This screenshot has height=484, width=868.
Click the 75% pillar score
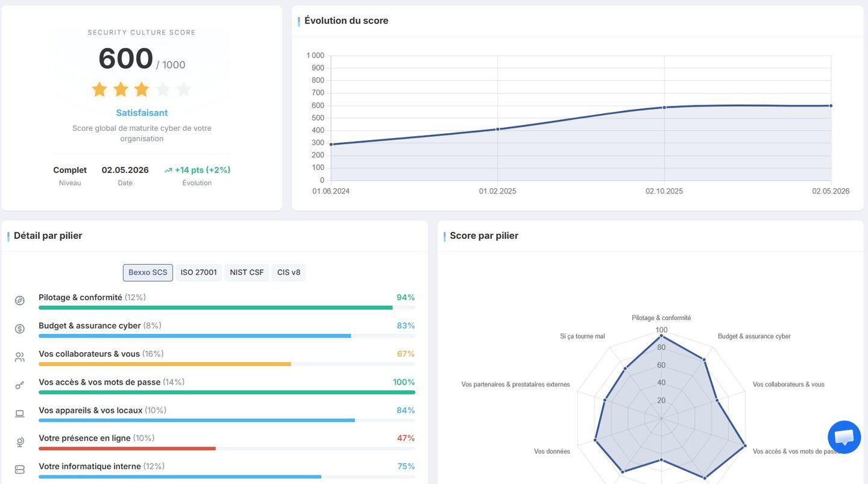click(406, 467)
